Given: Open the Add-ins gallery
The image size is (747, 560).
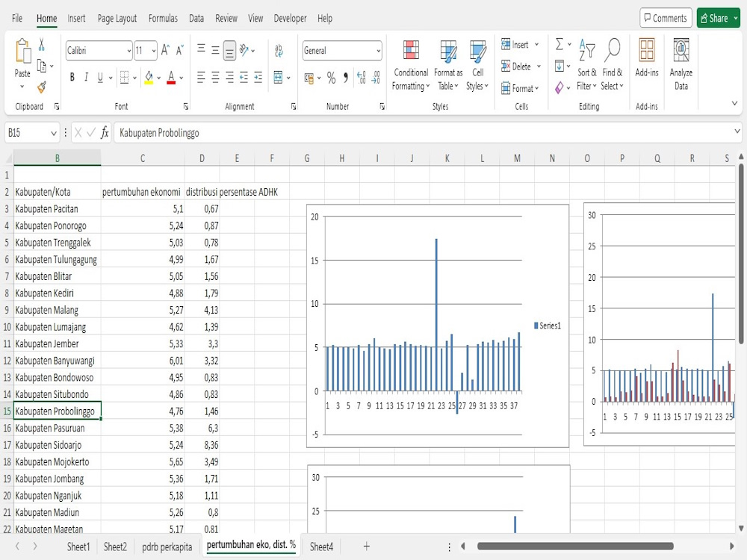Looking at the screenshot, I should pos(646,57).
